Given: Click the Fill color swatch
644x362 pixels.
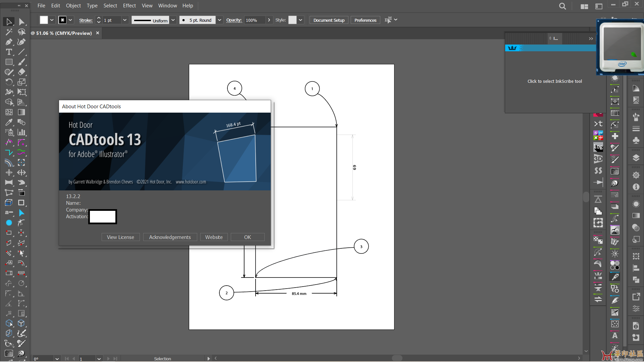Looking at the screenshot, I should [44, 20].
